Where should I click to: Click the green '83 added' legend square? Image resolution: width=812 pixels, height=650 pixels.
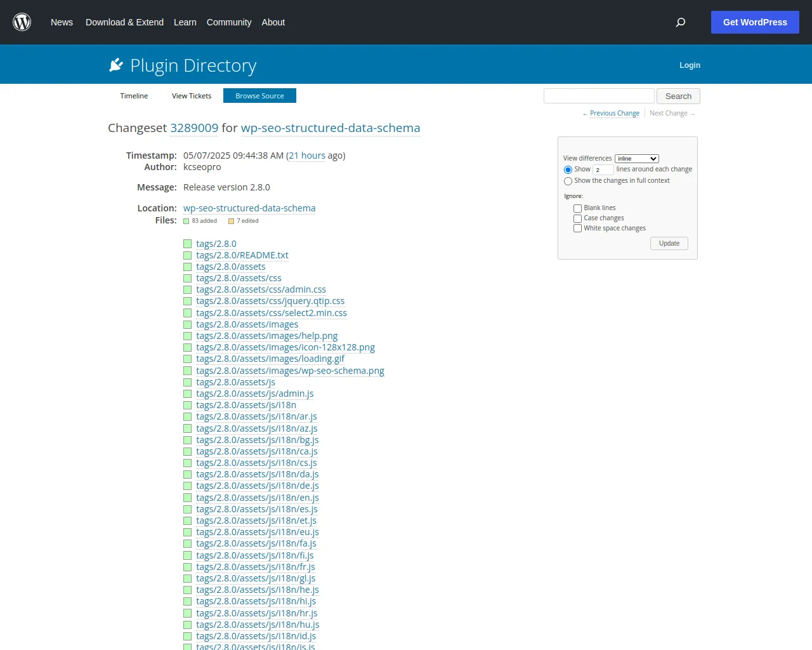pyautogui.click(x=187, y=222)
